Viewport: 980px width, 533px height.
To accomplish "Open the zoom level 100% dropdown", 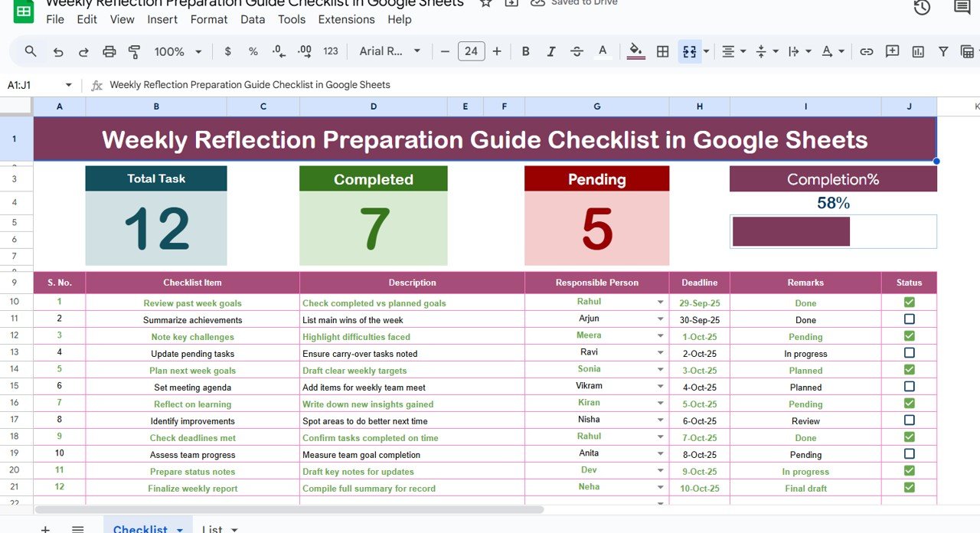I will [x=178, y=51].
